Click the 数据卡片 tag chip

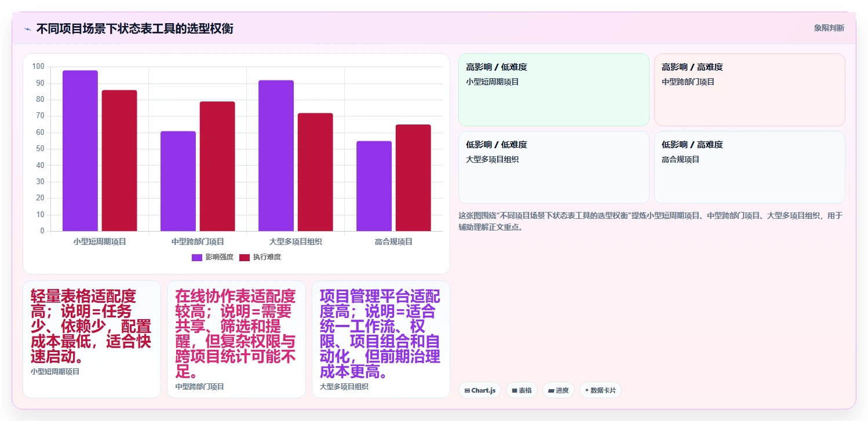coord(600,390)
